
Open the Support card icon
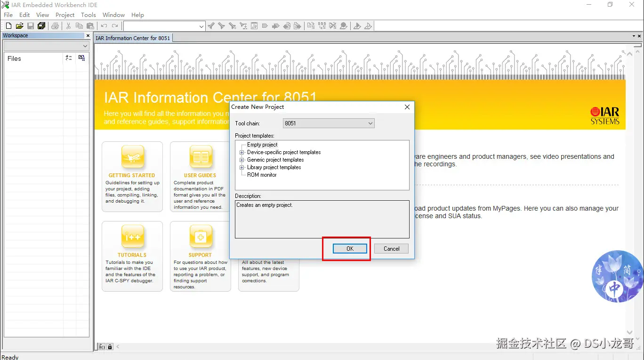coord(201,237)
